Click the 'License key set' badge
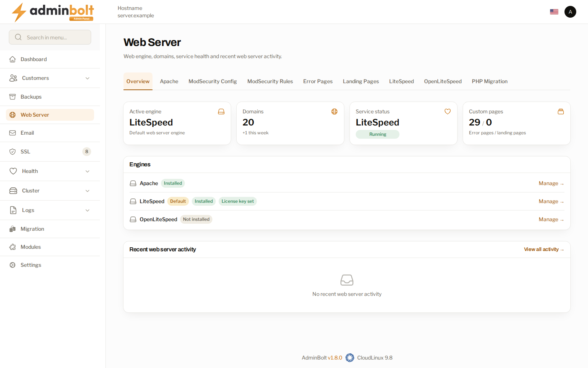 click(237, 201)
